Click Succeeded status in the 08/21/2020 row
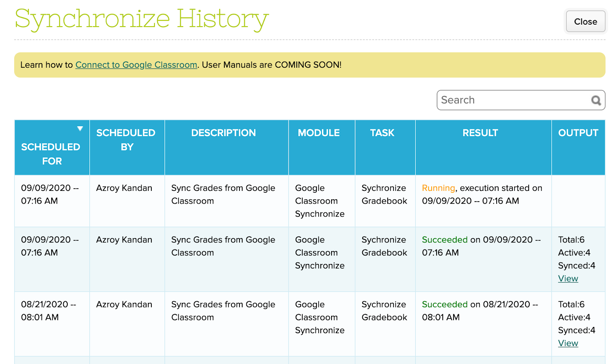616x364 pixels. pyautogui.click(x=444, y=304)
